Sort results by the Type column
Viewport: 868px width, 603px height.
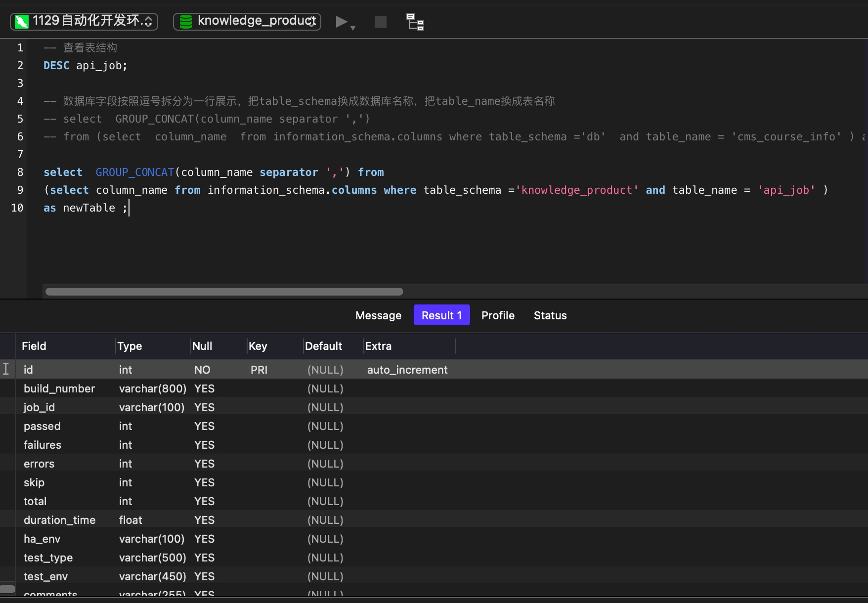click(x=130, y=346)
